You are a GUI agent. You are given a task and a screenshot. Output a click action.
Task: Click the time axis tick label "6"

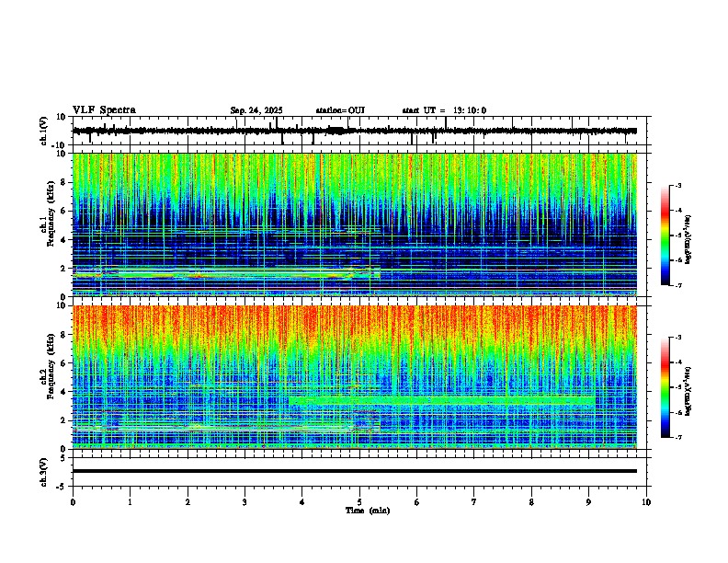click(417, 502)
